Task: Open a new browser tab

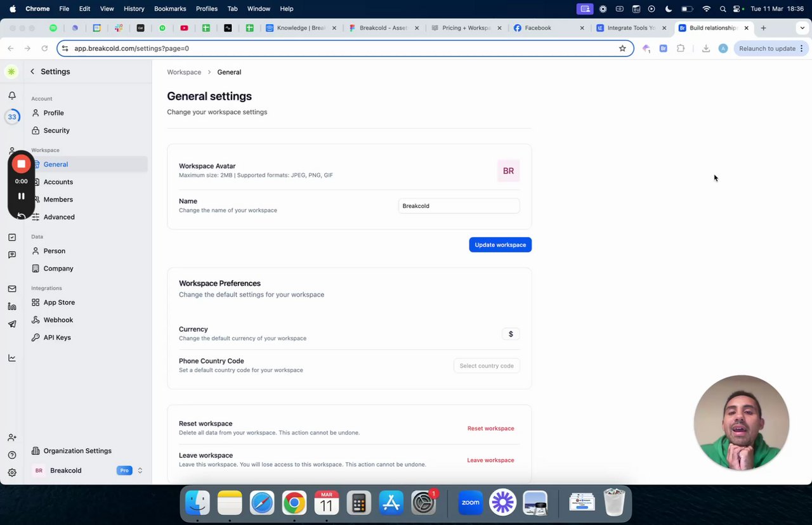Action: click(x=763, y=28)
